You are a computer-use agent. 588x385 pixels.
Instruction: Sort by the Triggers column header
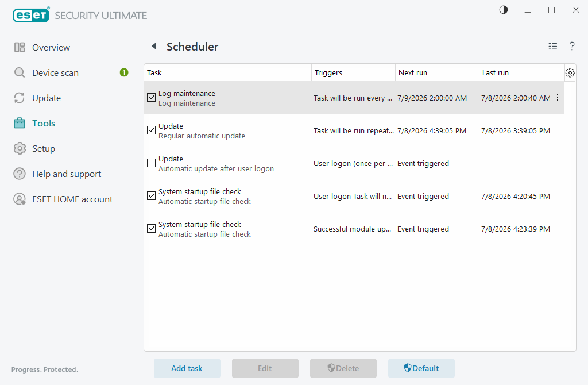353,73
